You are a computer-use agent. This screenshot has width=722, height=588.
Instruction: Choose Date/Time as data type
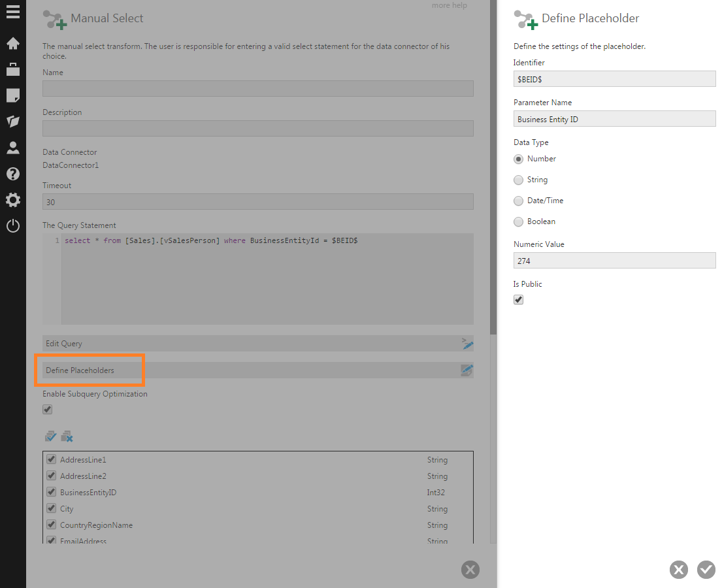coord(518,201)
